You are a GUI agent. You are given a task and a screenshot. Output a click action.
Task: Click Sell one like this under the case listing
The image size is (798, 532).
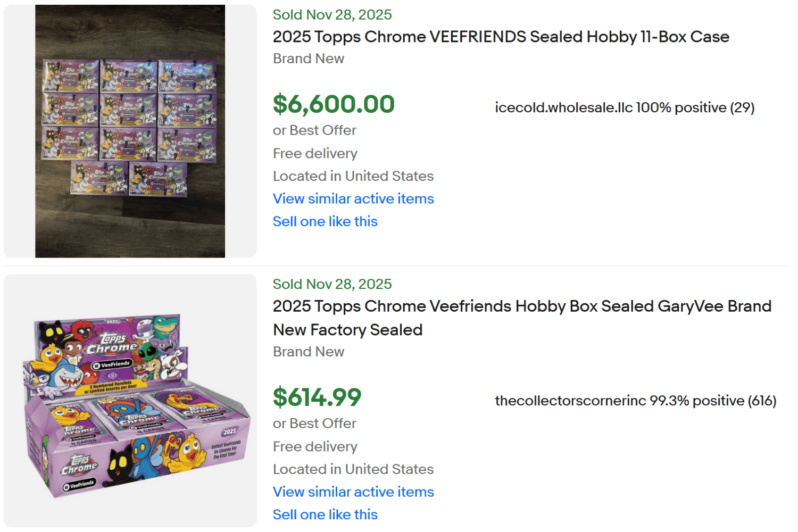click(x=325, y=221)
